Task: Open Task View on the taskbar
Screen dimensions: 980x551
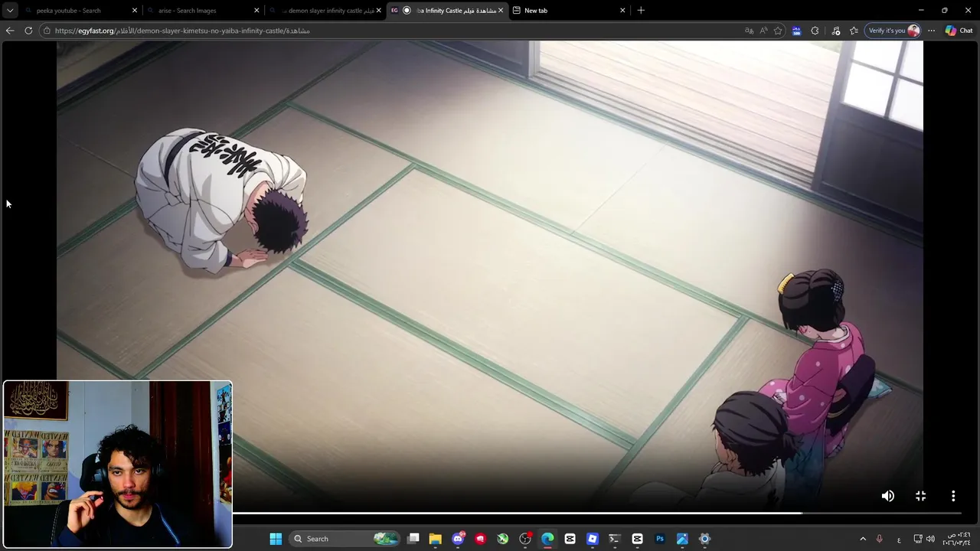Action: [x=413, y=539]
